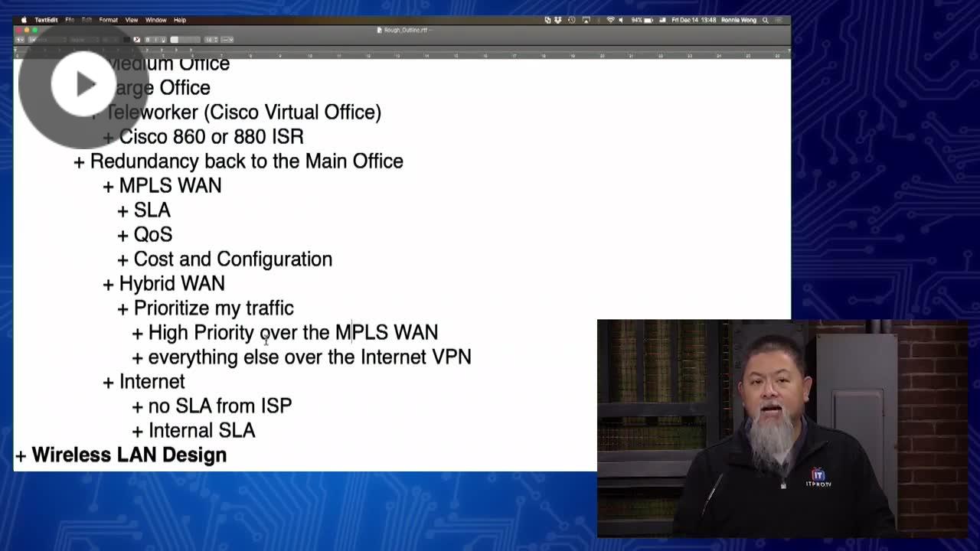
Task: Click 'High Priority over the MPLS WAN'
Action: click(x=293, y=332)
